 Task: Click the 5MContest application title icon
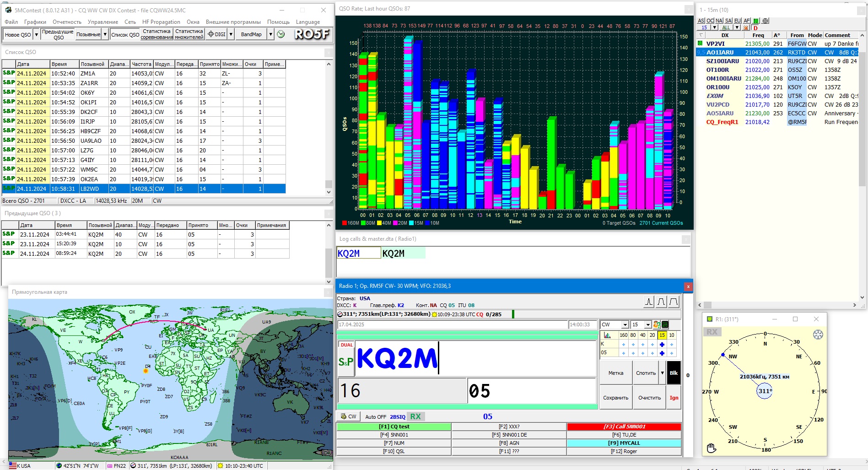(8, 10)
